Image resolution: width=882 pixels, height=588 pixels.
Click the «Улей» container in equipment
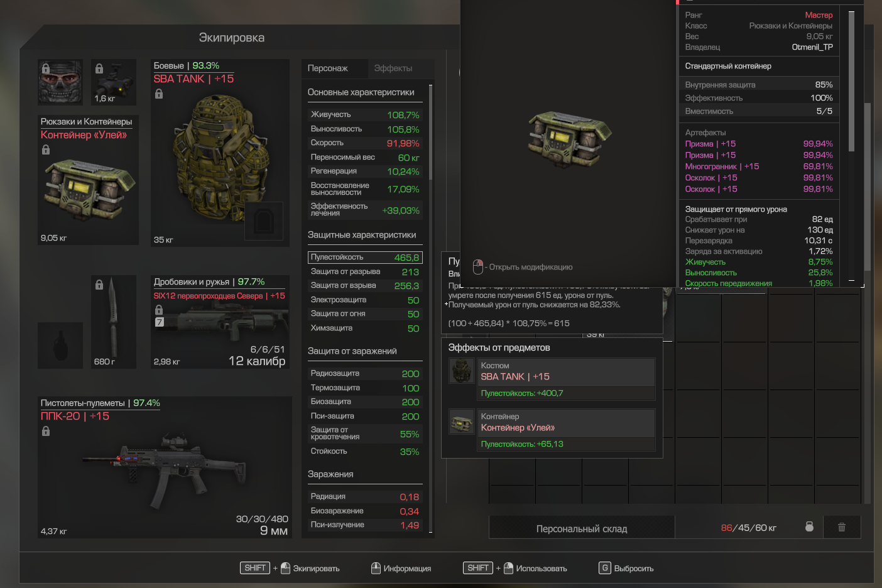pyautogui.click(x=88, y=180)
